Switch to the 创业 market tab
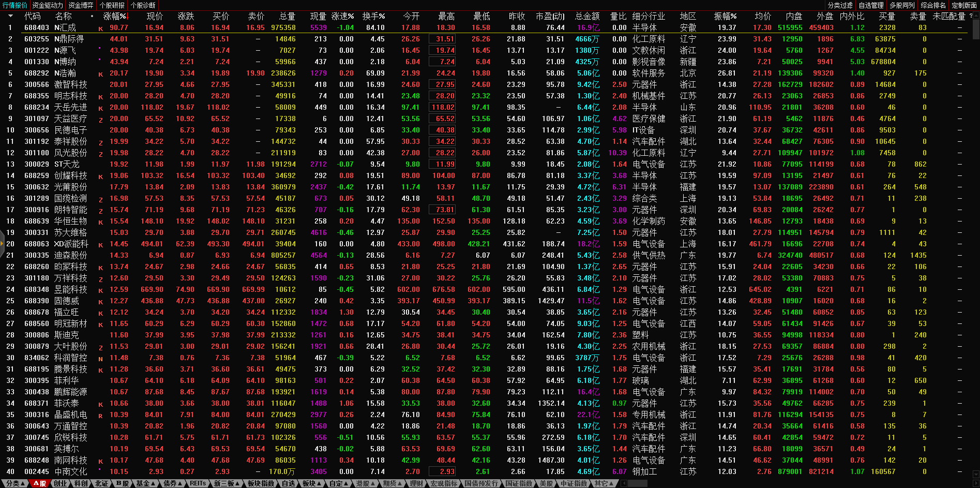This screenshot has width=980, height=488. 61,483
